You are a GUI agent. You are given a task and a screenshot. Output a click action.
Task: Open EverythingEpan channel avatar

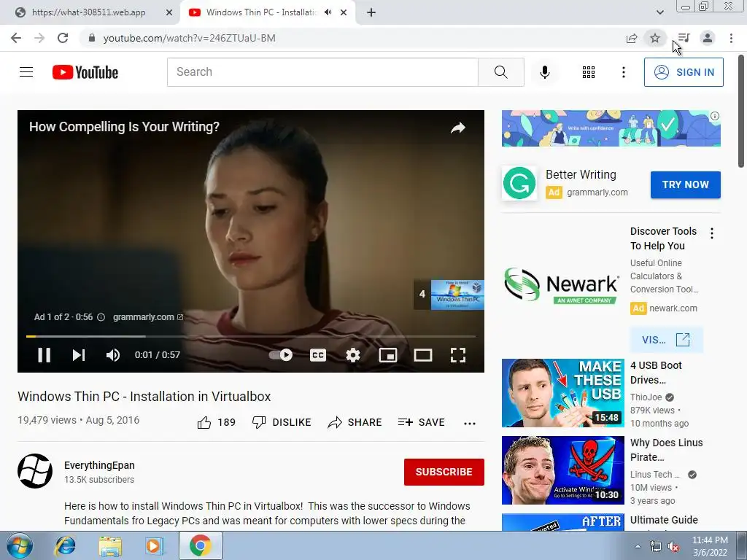(35, 471)
